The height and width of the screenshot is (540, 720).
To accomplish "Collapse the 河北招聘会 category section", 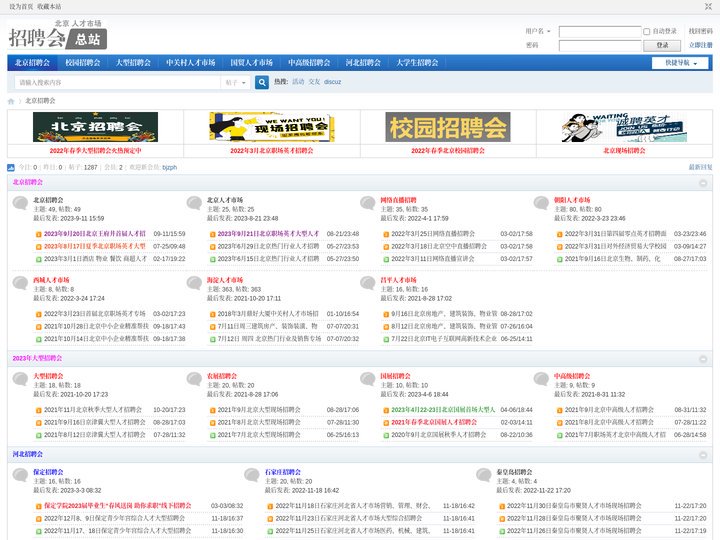I will pyautogui.click(x=703, y=454).
